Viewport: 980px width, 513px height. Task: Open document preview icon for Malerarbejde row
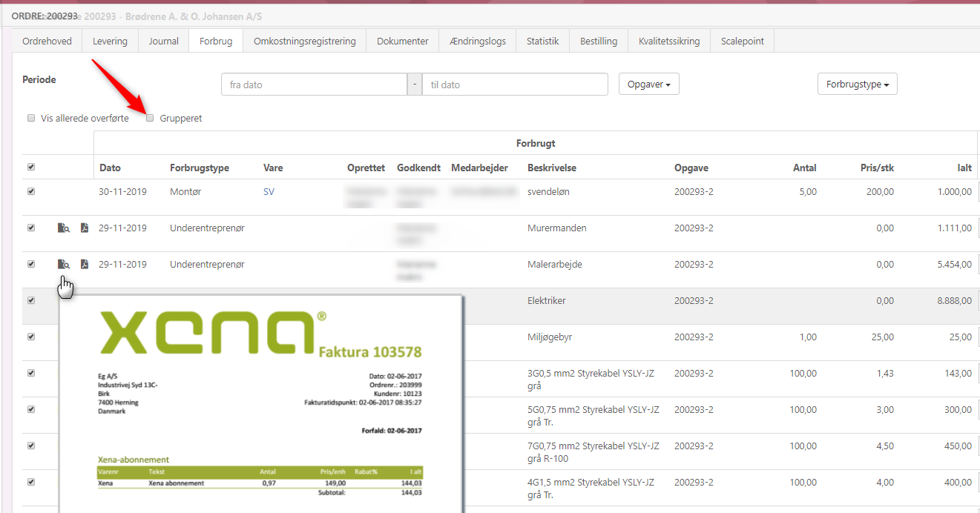point(64,265)
